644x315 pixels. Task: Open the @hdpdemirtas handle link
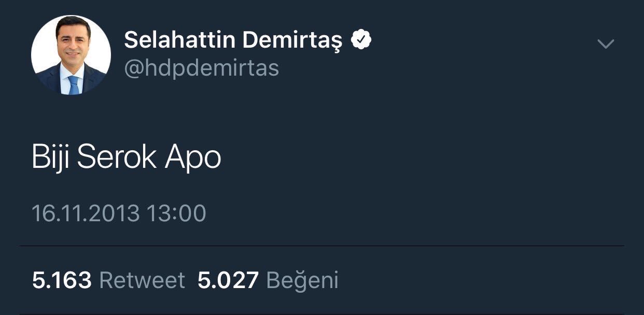pyautogui.click(x=201, y=68)
